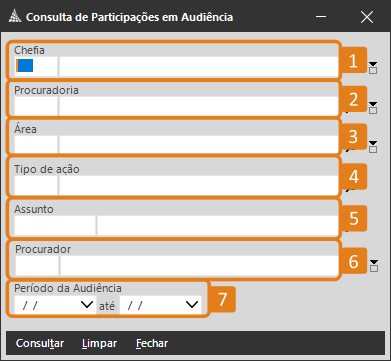The image size is (391, 361).
Task: Open the multi-select icon beside Chefia
Action: (x=373, y=68)
